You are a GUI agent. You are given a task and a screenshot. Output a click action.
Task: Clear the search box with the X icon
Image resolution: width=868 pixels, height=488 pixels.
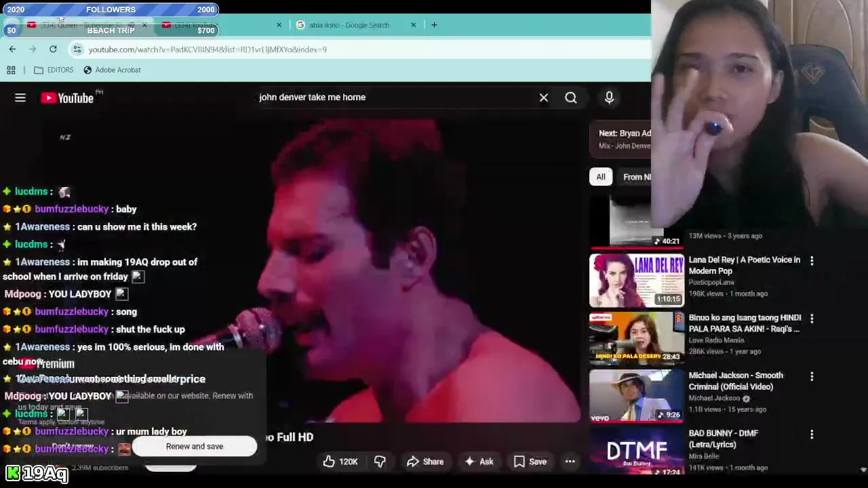[544, 98]
